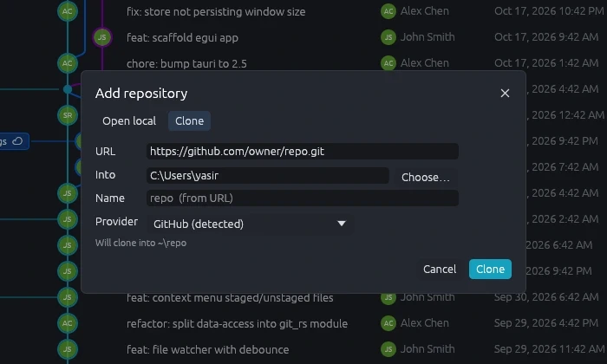Click AC graph node for bump tauri commit

(68, 63)
